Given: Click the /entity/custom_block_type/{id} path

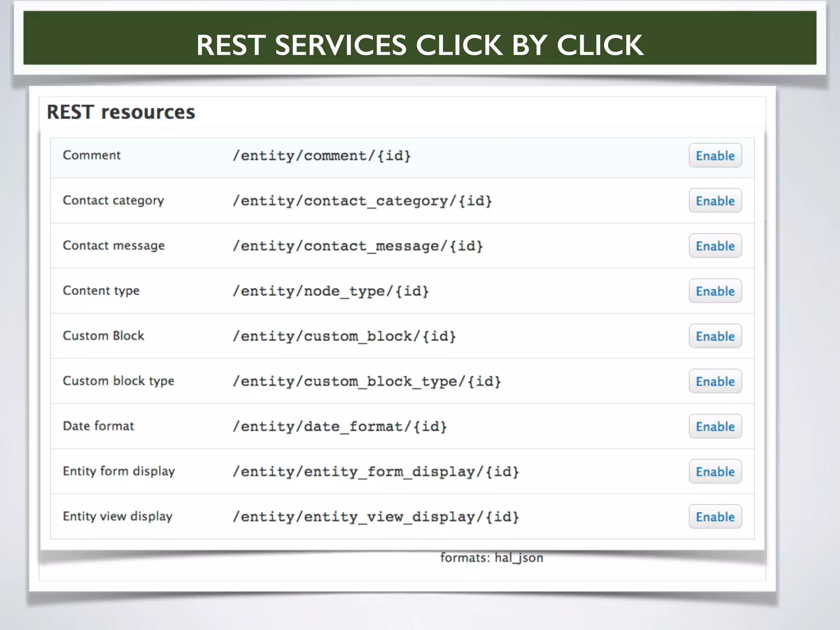Looking at the screenshot, I should (x=367, y=381).
